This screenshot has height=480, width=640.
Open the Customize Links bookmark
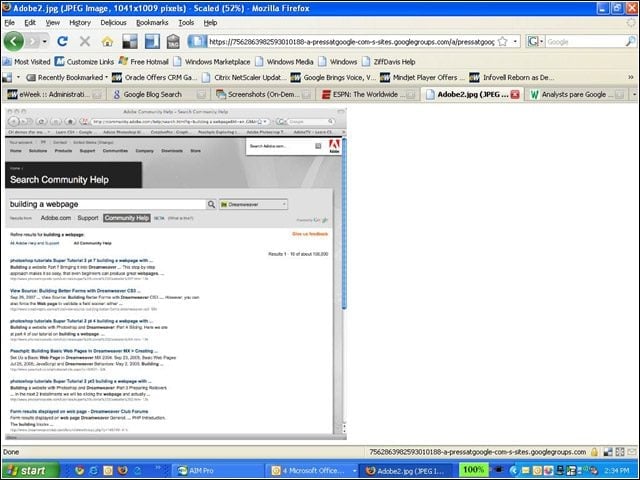click(x=84, y=62)
